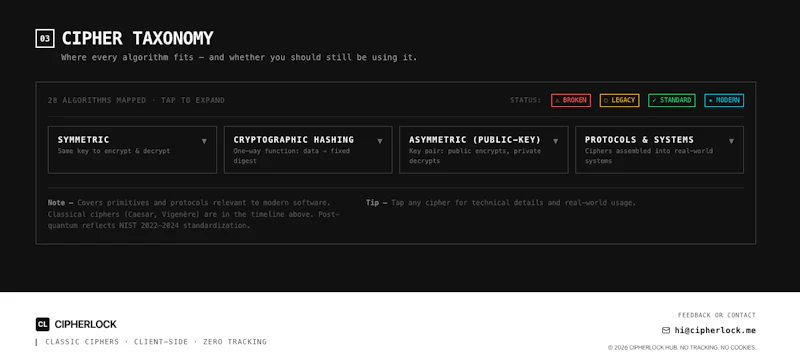
Task: Click 'Classic Ciphers · Client-Side · Zero Tracking' tagline
Action: pos(156,342)
